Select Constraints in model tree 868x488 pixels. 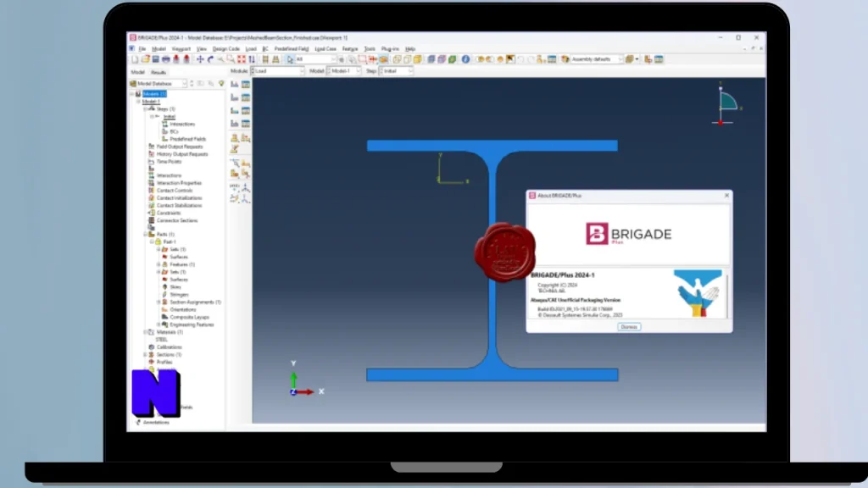click(169, 213)
